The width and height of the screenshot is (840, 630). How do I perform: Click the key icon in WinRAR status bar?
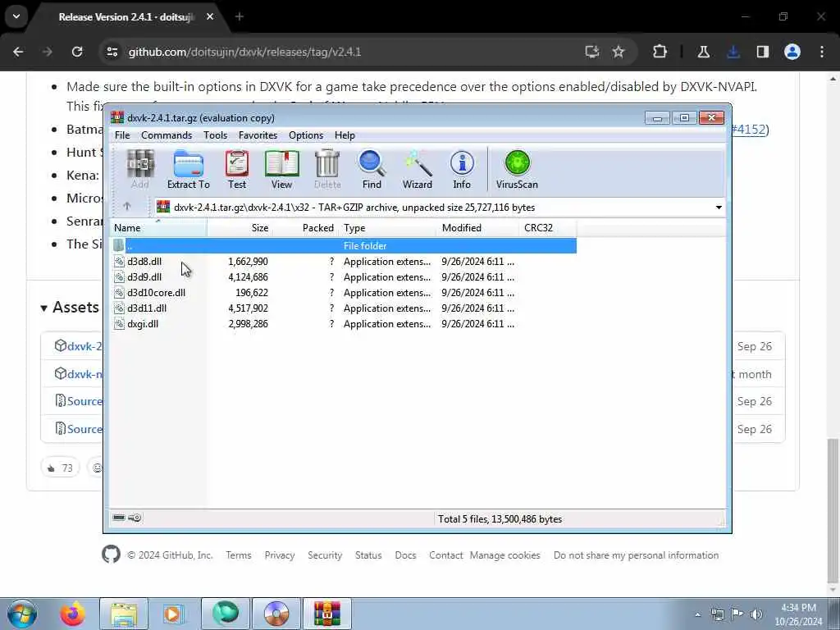tap(135, 518)
